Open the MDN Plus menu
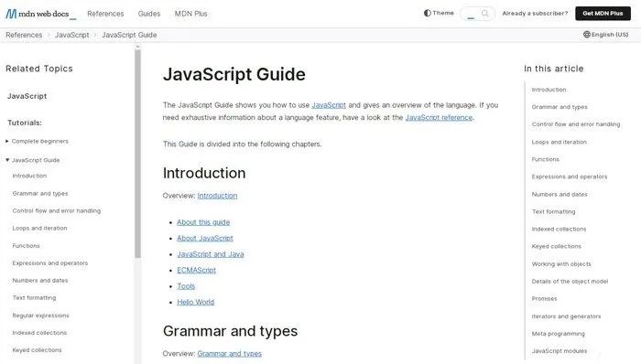 190,14
